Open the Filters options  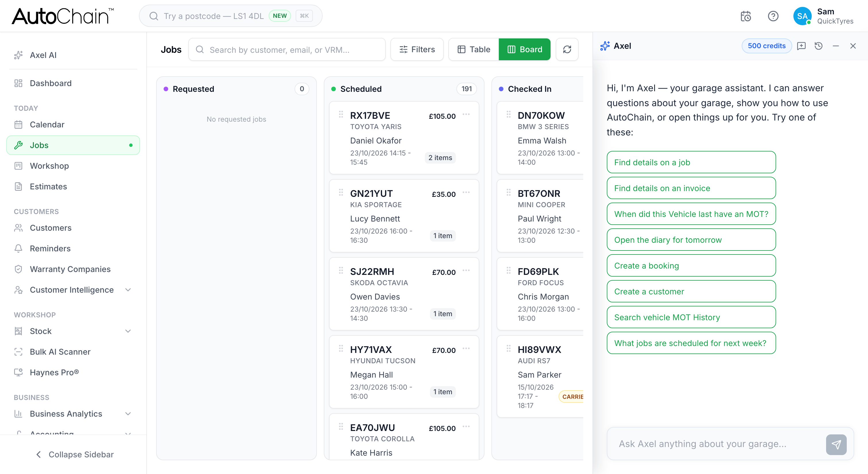[417, 50]
